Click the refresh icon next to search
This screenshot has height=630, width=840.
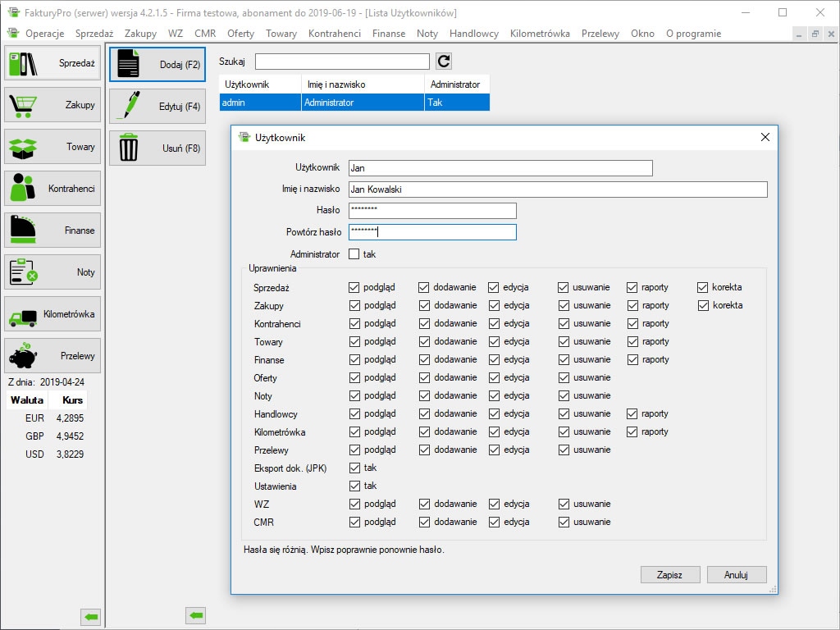click(444, 62)
